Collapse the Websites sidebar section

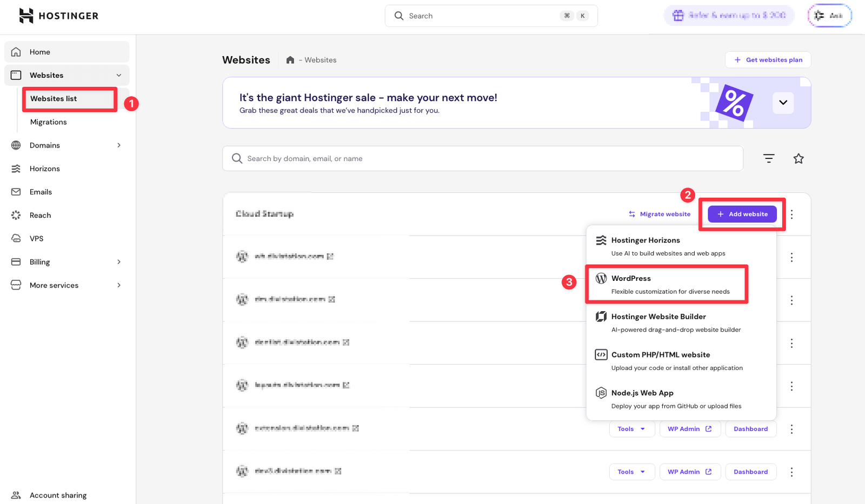[119, 75]
